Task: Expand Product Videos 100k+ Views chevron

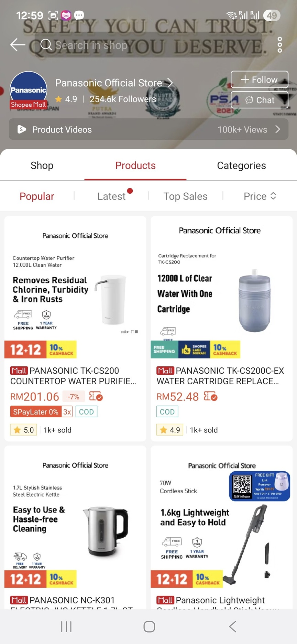Action: (278, 129)
